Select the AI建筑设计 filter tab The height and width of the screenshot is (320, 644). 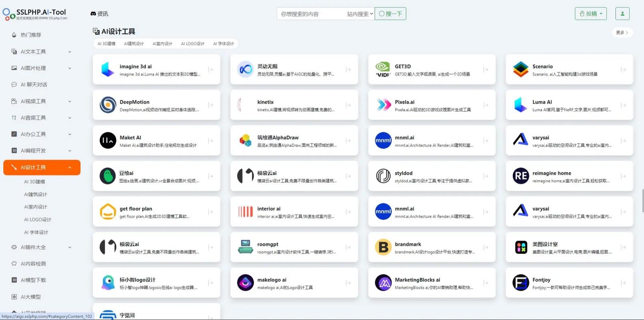[134, 44]
